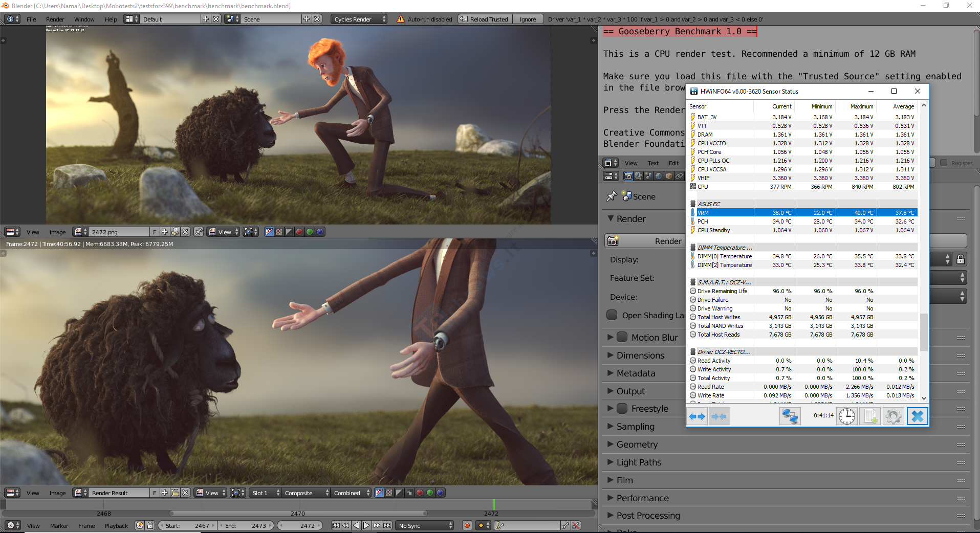Image resolution: width=980 pixels, height=533 pixels.
Task: Expand the Sampling panel
Action: click(635, 426)
